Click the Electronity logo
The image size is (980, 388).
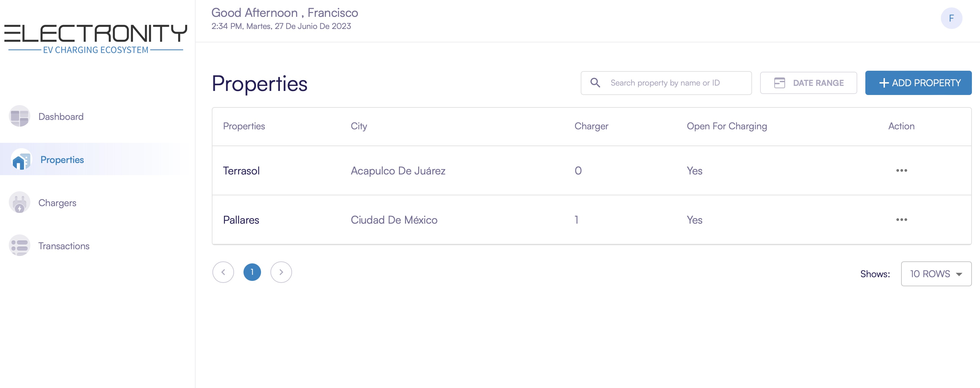pyautogui.click(x=95, y=39)
